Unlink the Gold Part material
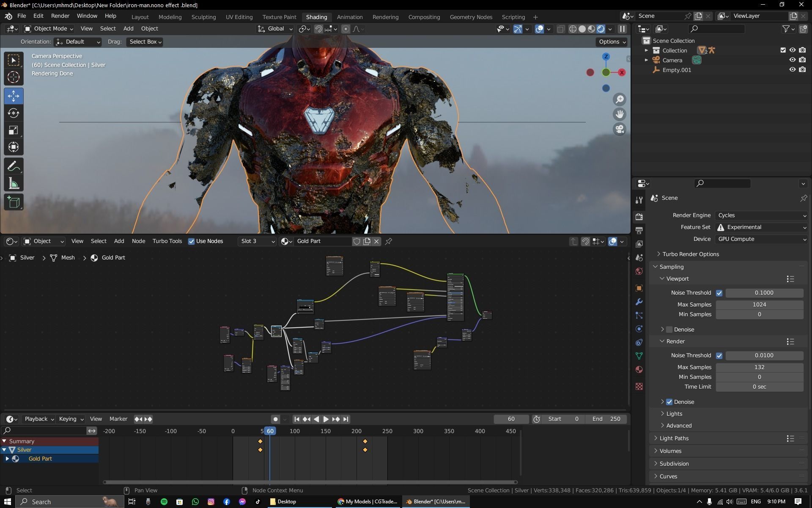812x508 pixels. pos(376,241)
